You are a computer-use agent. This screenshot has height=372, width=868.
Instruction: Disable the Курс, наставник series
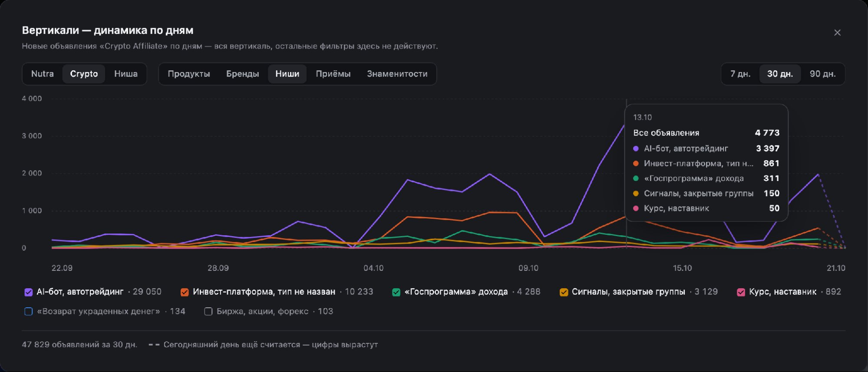pyautogui.click(x=741, y=292)
